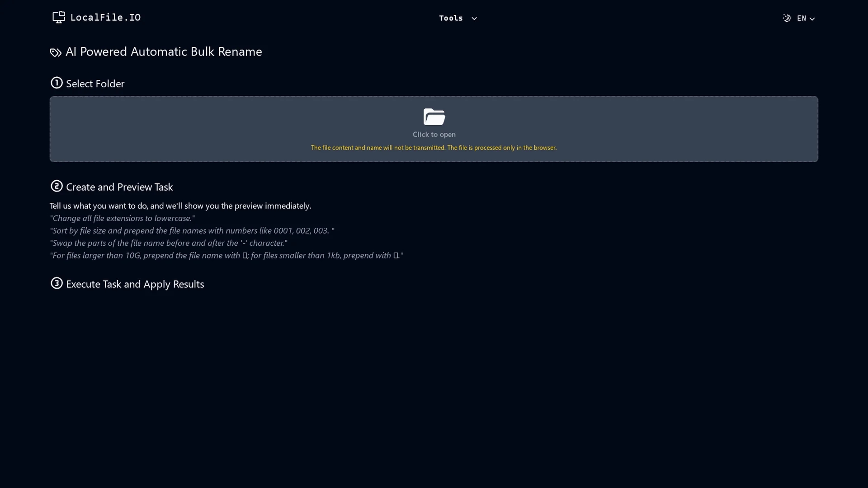868x488 pixels.
Task: Click the 'Create and Preview Task' heading
Action: 119,187
